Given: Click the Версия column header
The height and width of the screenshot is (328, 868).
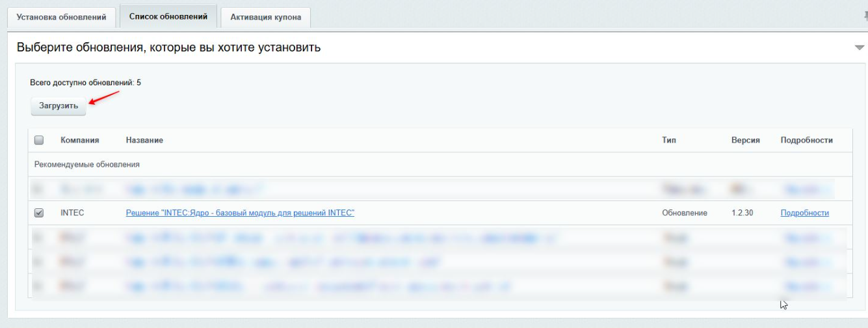Looking at the screenshot, I should pyautogui.click(x=745, y=140).
